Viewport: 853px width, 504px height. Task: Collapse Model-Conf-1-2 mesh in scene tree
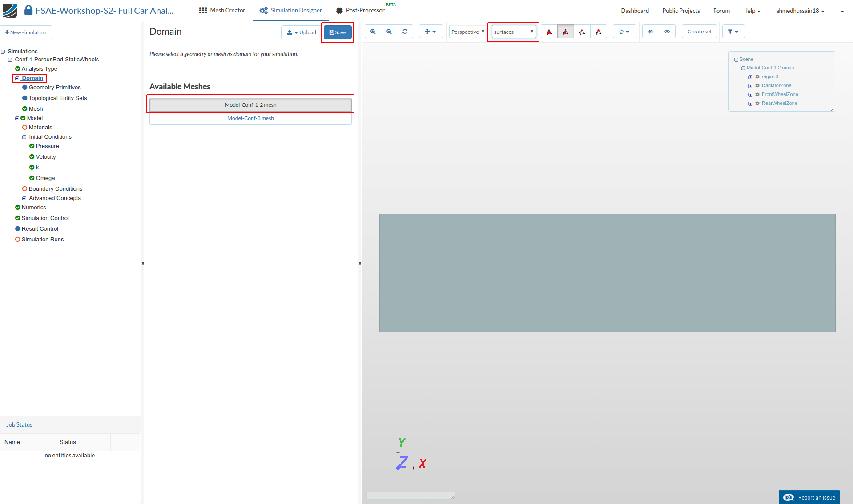tap(743, 68)
